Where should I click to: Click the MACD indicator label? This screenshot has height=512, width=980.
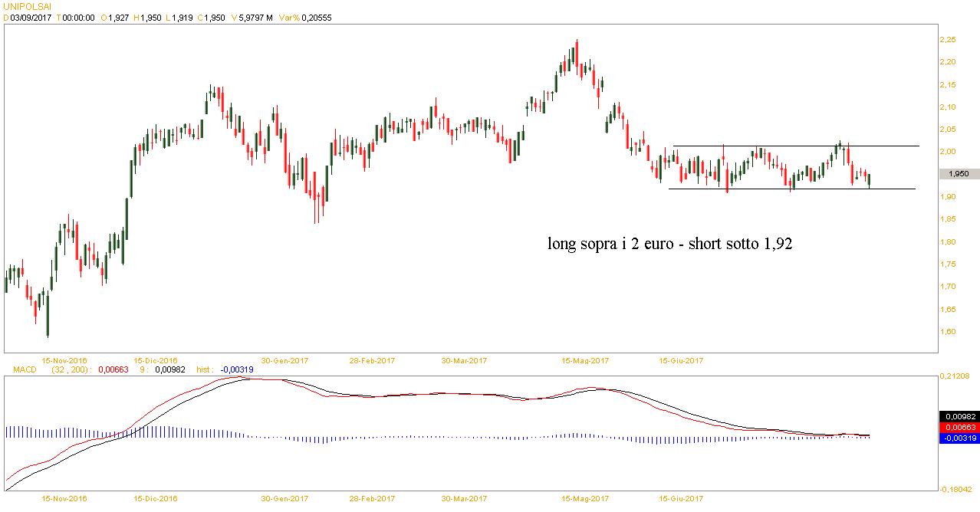[17, 369]
